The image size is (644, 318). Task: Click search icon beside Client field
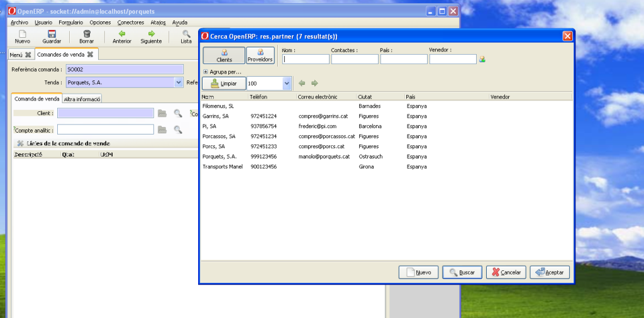click(x=178, y=113)
